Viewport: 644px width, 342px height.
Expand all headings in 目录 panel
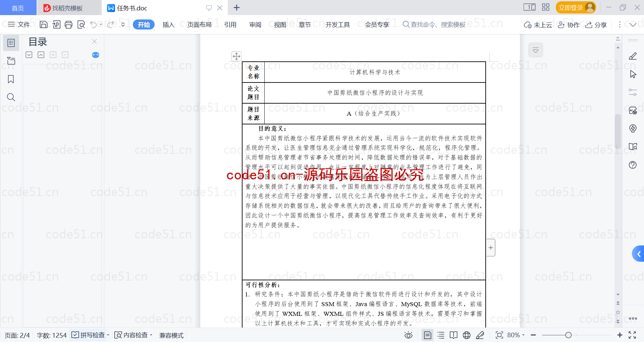(x=29, y=55)
